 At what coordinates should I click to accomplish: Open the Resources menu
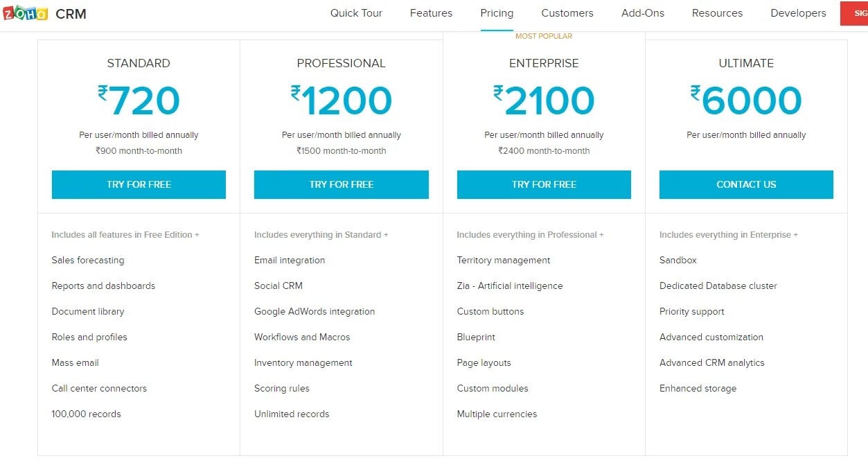pos(717,13)
